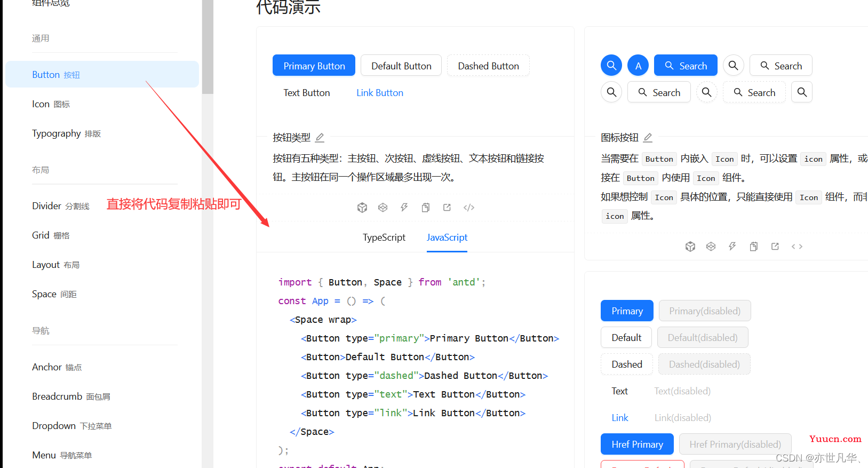Click the sidebar vertical scrollbar thumb

pos(208,47)
